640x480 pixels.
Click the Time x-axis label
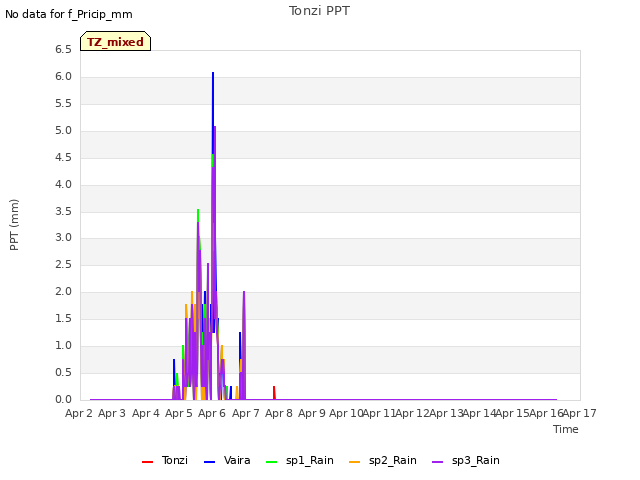pos(566,429)
